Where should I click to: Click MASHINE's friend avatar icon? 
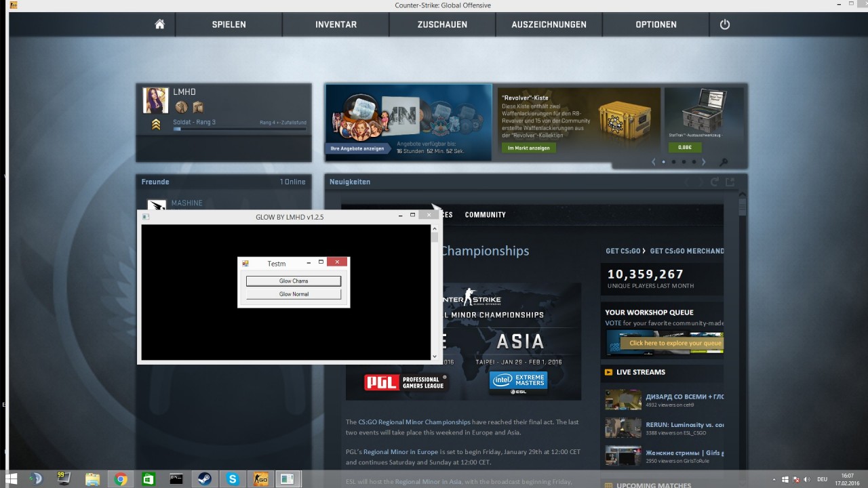click(x=157, y=205)
